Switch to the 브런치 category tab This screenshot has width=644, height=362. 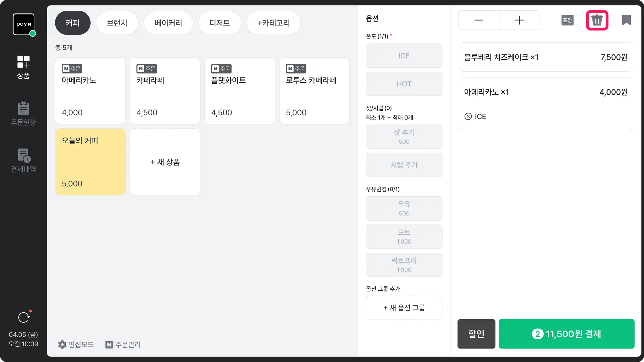pyautogui.click(x=117, y=23)
